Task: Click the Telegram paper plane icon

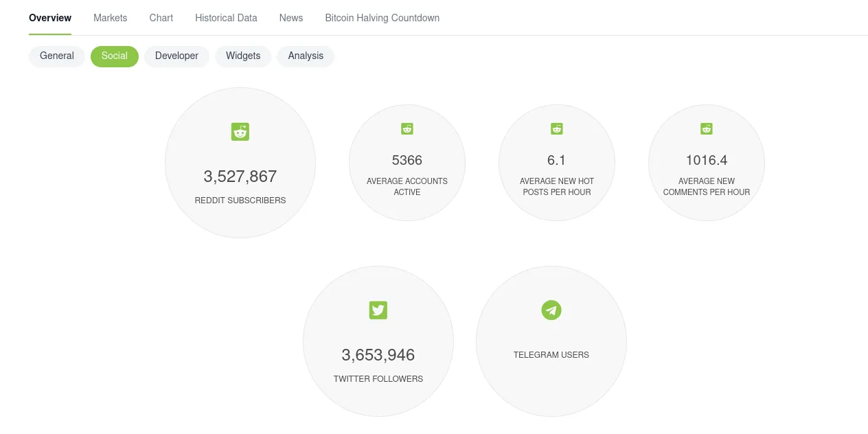Action: (551, 310)
